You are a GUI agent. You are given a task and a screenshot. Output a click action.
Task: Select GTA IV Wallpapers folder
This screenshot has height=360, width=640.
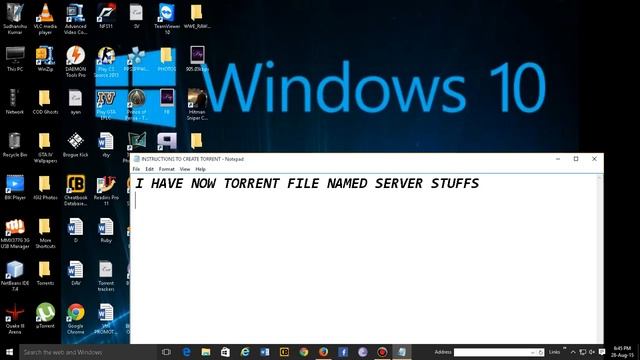tap(45, 148)
